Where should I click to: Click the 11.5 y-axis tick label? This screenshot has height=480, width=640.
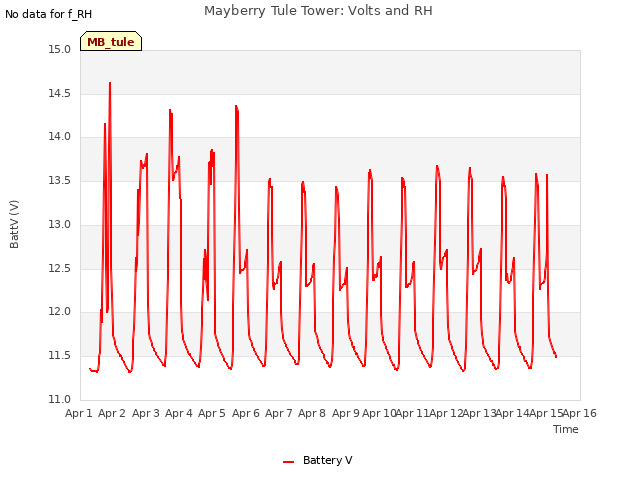(60, 356)
